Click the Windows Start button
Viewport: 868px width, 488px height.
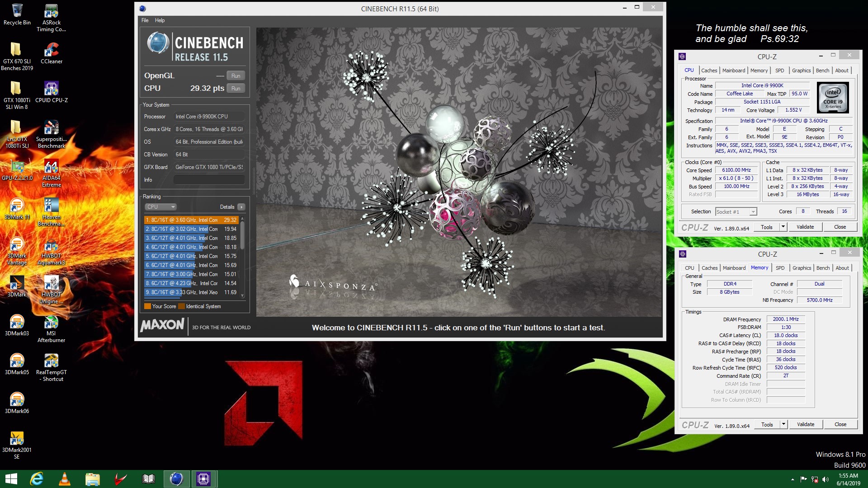click(11, 479)
